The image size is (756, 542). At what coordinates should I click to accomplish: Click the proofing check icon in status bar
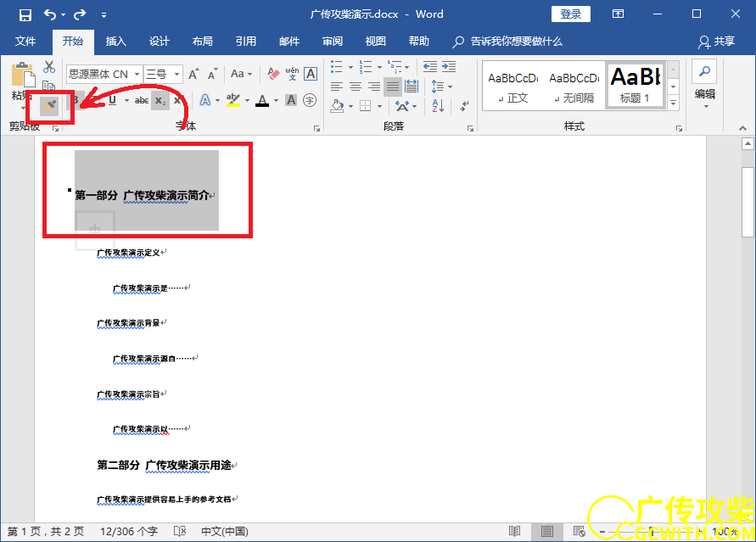click(x=180, y=532)
